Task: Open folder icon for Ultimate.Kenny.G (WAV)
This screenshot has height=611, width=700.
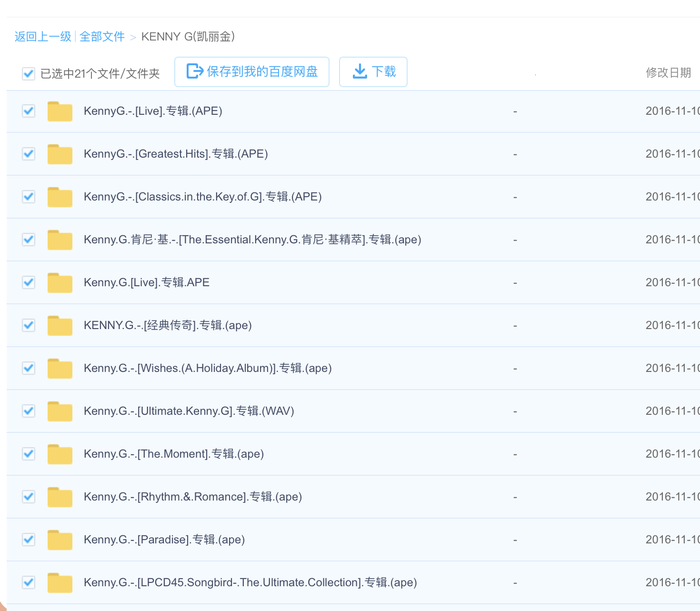Action: tap(60, 411)
